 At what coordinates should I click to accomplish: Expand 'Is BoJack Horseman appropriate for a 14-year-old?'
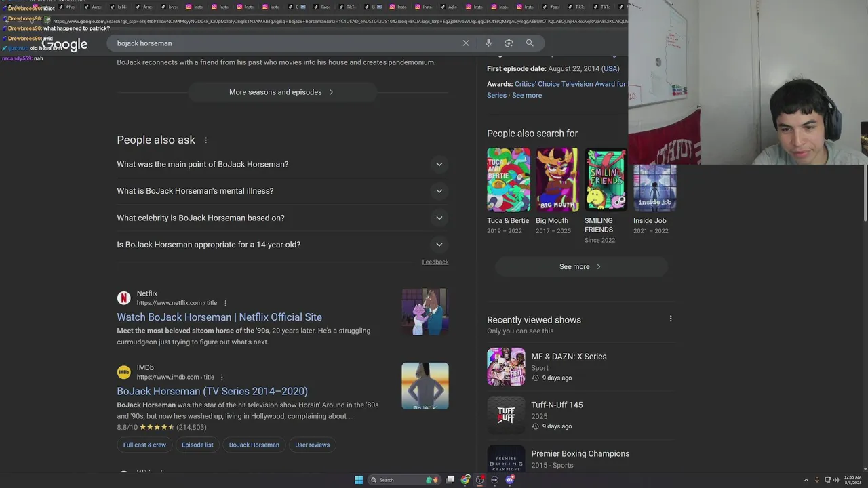[x=282, y=245]
